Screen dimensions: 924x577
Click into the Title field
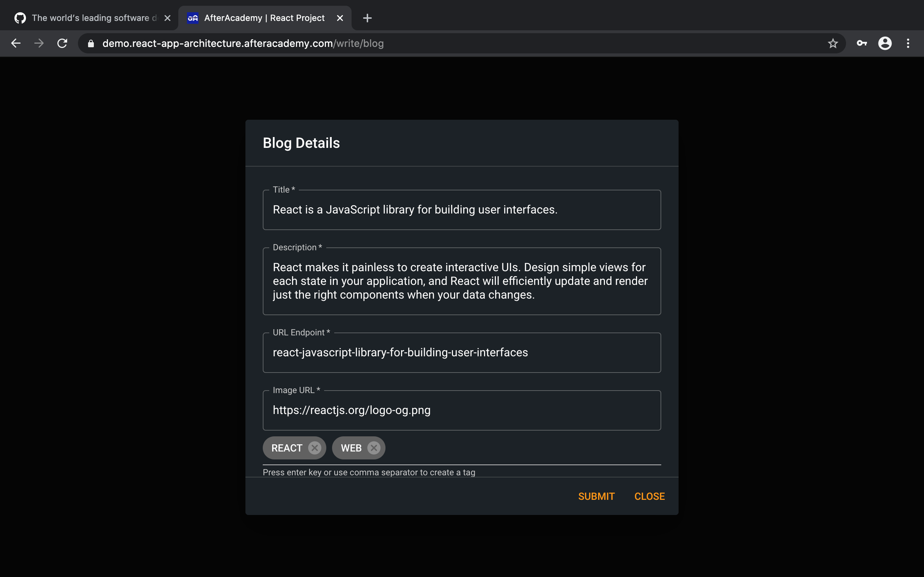pyautogui.click(x=461, y=210)
